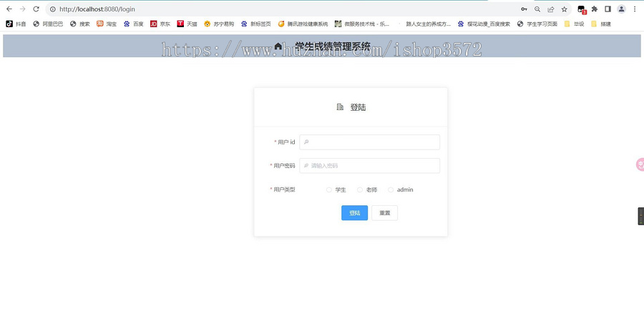Open the 抖音 bookmark
This screenshot has width=644, height=331.
tap(16, 24)
